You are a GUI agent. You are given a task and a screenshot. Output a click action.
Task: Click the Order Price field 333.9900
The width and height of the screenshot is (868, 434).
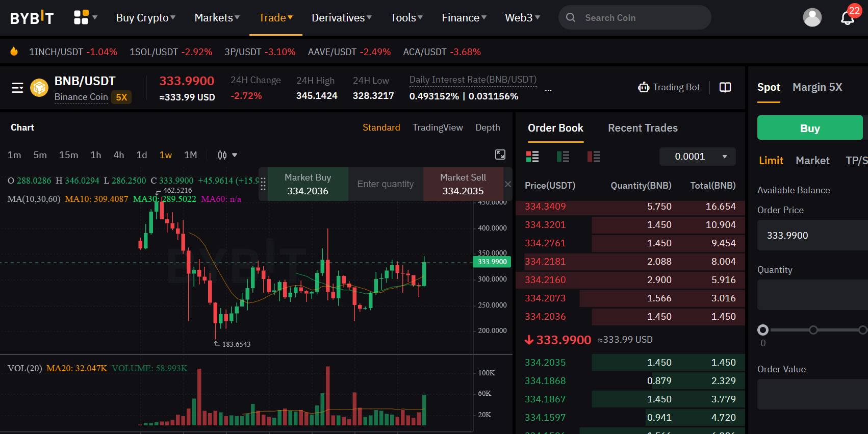[812, 236]
